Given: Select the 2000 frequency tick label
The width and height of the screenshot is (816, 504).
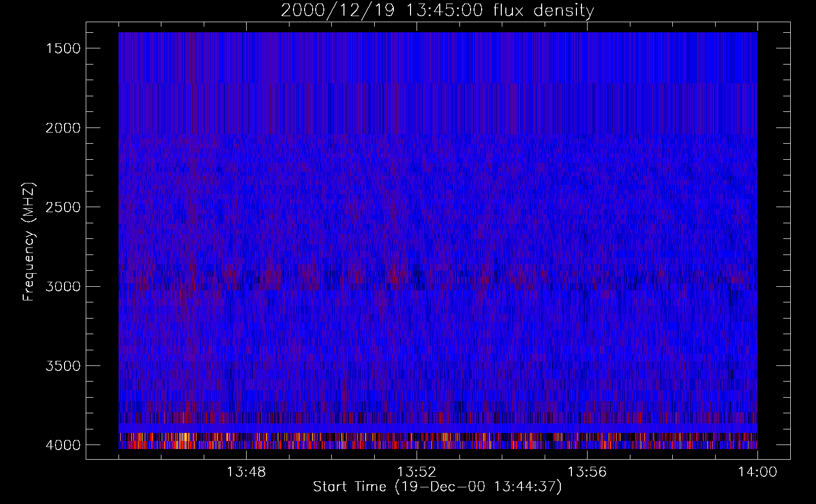Looking at the screenshot, I should coord(63,128).
